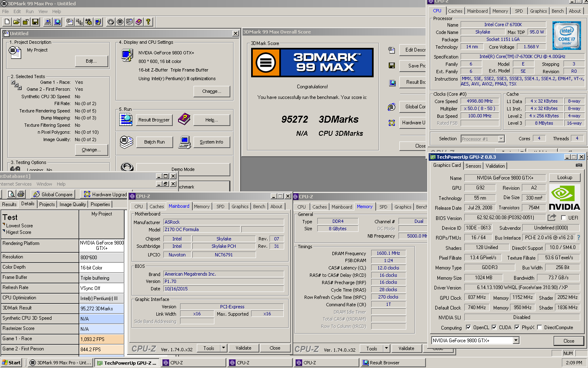This screenshot has height=368, width=588.
Task: Click the printer icon in Result Browser toolbar
Action: (21, 194)
